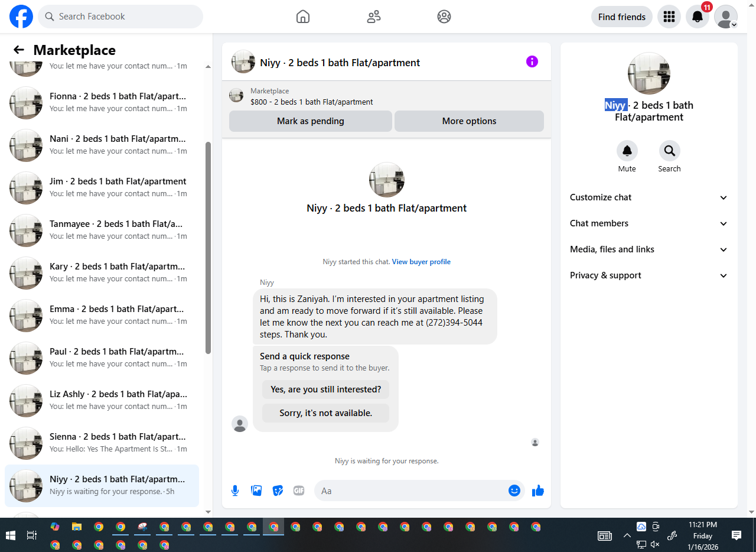
Task: Click Mark as pending button
Action: (311, 121)
